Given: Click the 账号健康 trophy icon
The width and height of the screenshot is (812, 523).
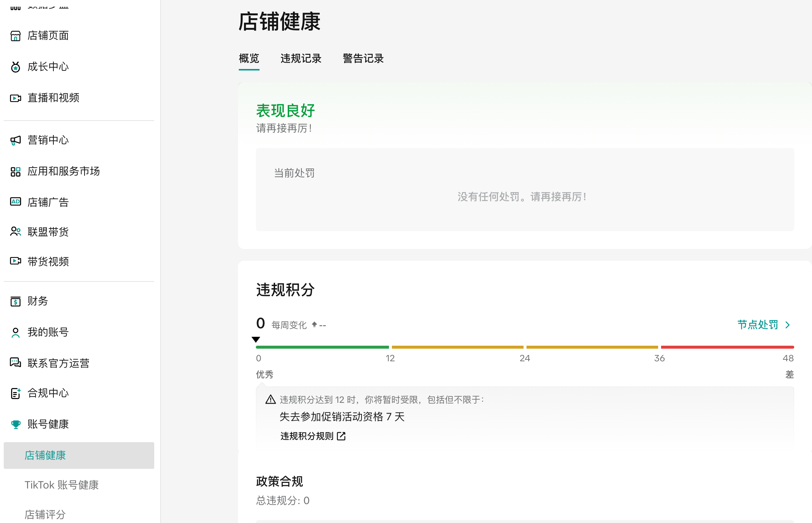Looking at the screenshot, I should 16,425.
